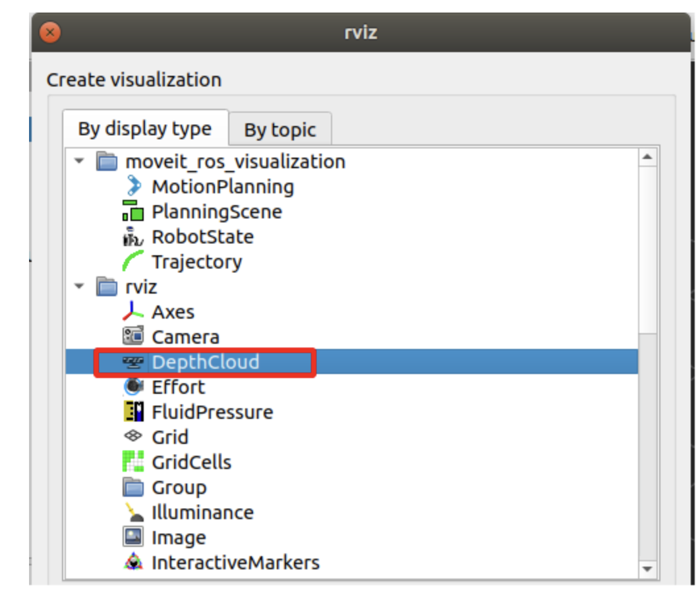Image resolution: width=700 pixels, height=595 pixels.
Task: Click the Illuminance lamp icon
Action: click(x=133, y=512)
